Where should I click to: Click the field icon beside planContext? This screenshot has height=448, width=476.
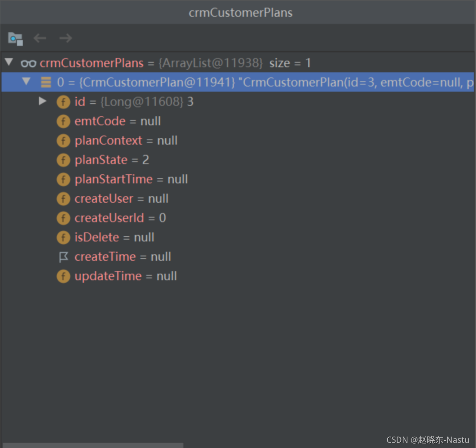63,141
